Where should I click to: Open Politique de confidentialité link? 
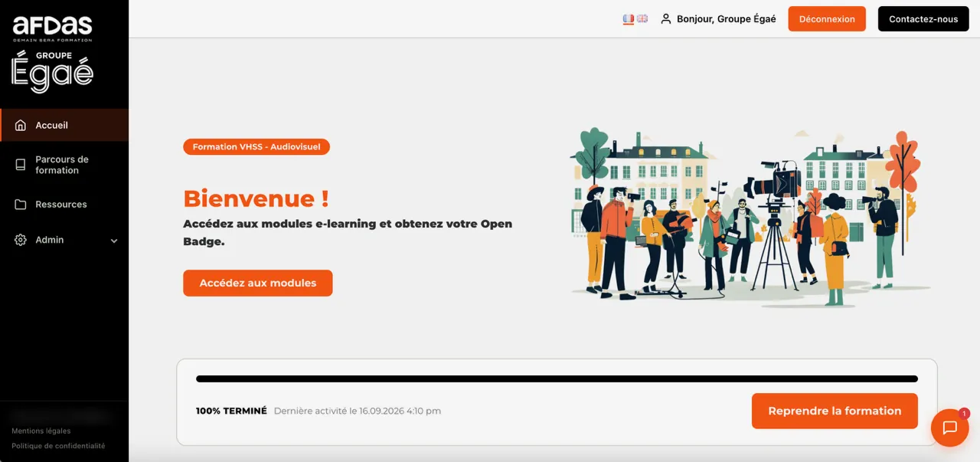pyautogui.click(x=58, y=446)
